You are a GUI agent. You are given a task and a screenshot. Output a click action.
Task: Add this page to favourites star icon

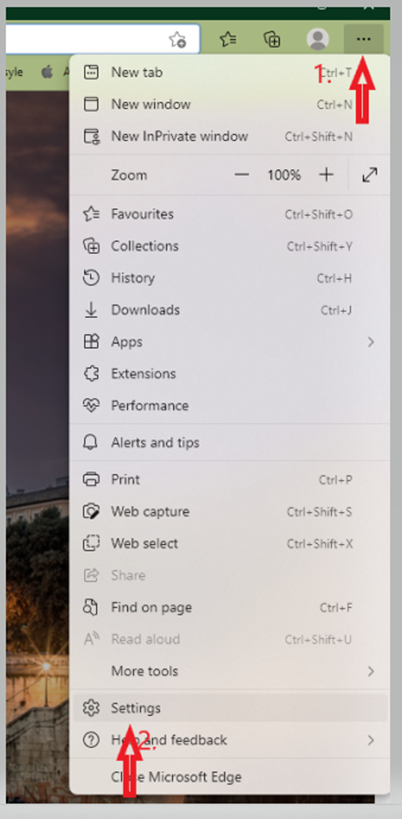[178, 39]
